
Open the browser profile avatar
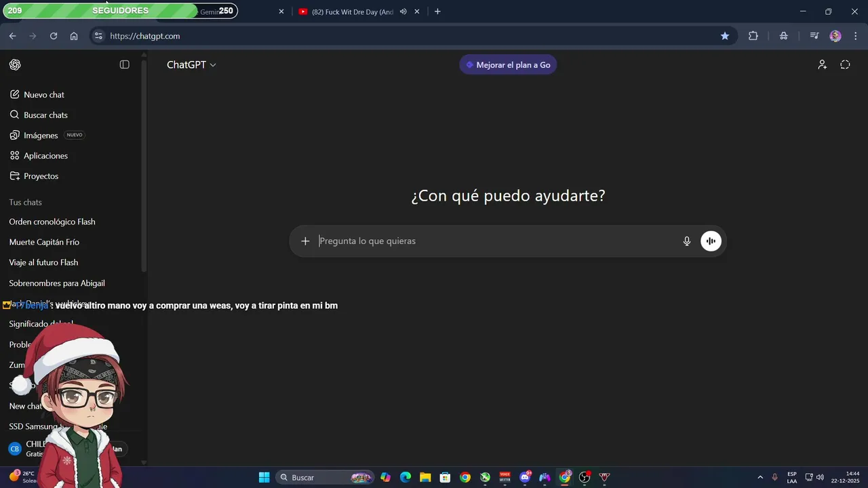[835, 36]
